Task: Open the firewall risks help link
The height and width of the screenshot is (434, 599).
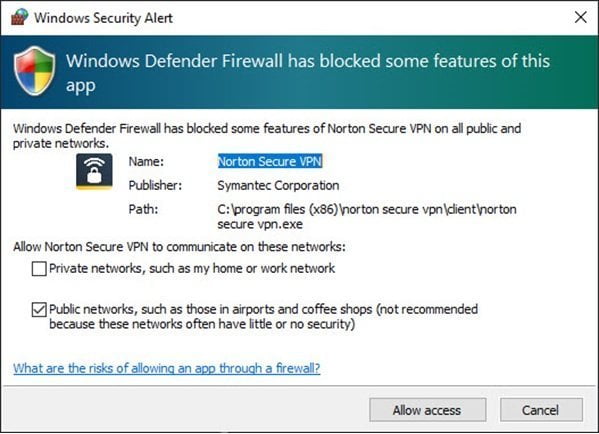Action: point(167,368)
